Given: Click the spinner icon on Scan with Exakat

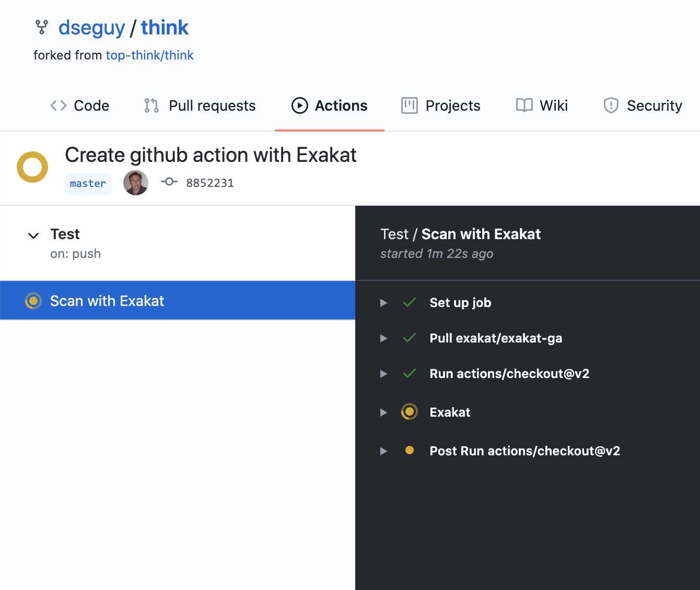Looking at the screenshot, I should pyautogui.click(x=33, y=301).
